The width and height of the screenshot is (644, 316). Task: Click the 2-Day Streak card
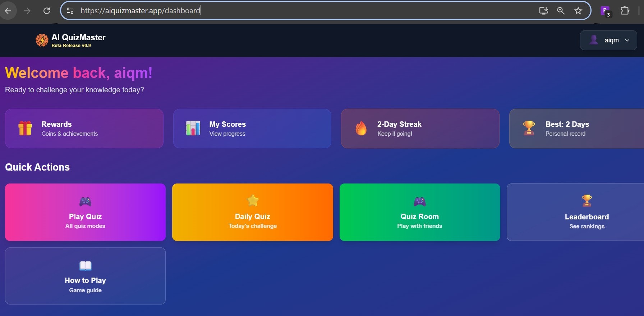420,129
